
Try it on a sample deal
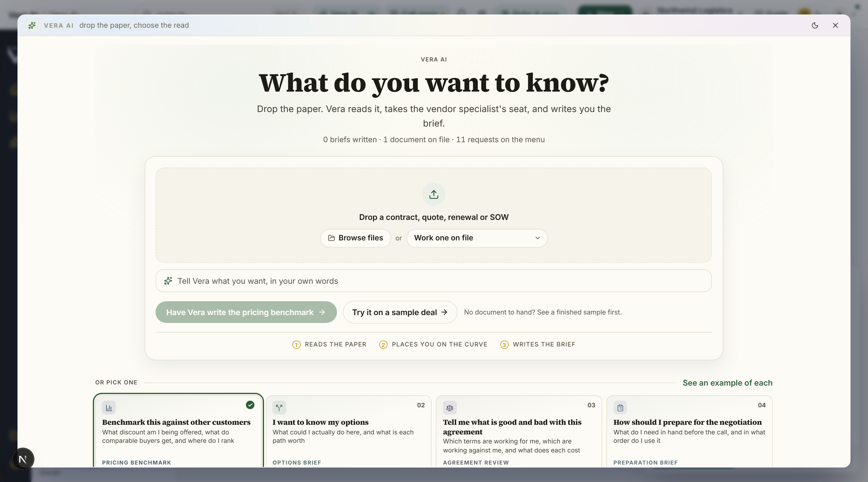[x=400, y=312]
